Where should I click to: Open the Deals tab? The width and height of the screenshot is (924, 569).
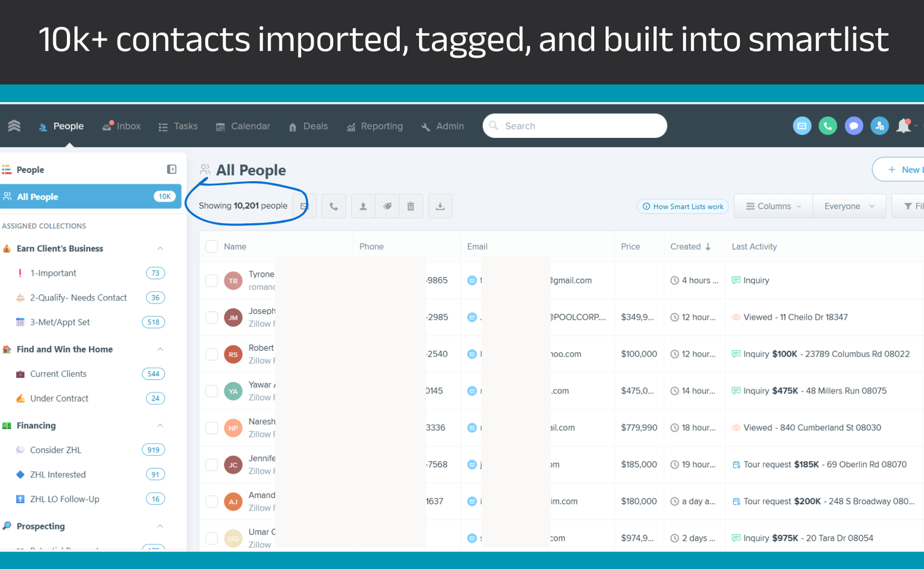point(308,126)
